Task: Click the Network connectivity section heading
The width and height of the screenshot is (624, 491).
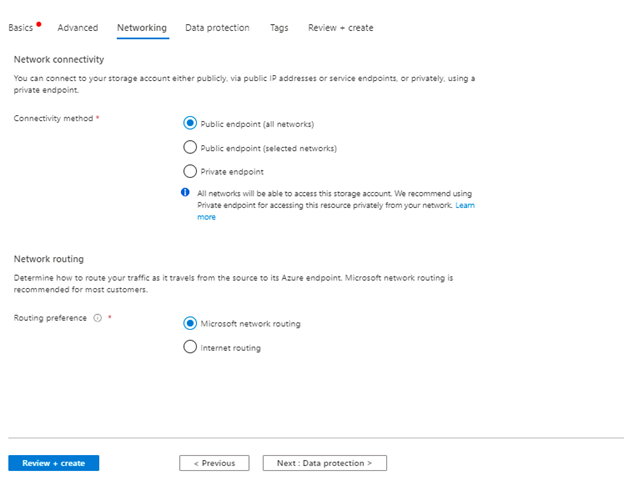Action: 56,59
